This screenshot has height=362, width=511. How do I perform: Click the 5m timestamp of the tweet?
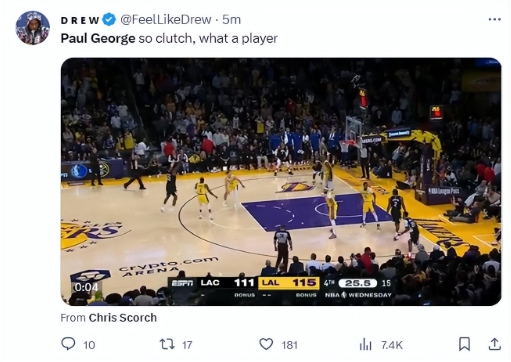click(x=232, y=20)
